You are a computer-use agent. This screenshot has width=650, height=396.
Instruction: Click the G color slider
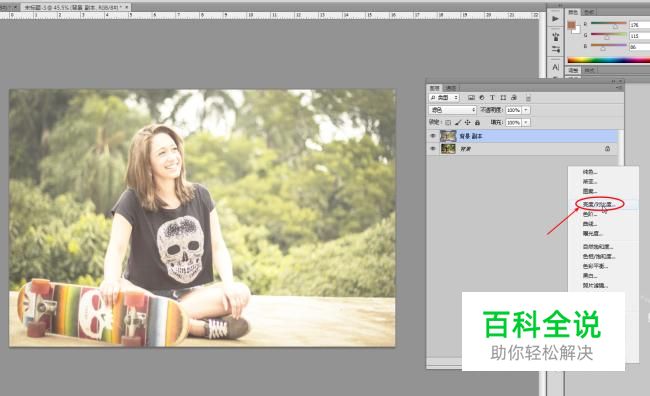tap(609, 36)
